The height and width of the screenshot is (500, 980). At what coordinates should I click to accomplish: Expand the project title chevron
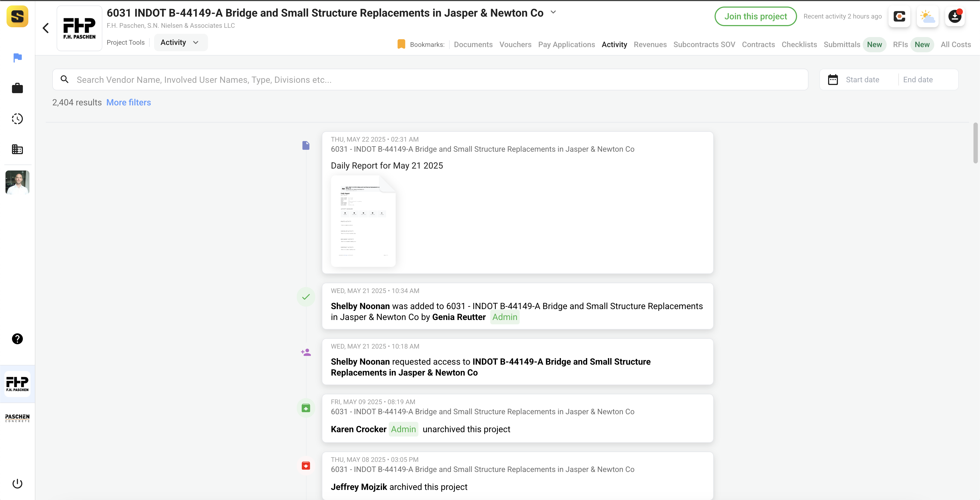point(553,13)
